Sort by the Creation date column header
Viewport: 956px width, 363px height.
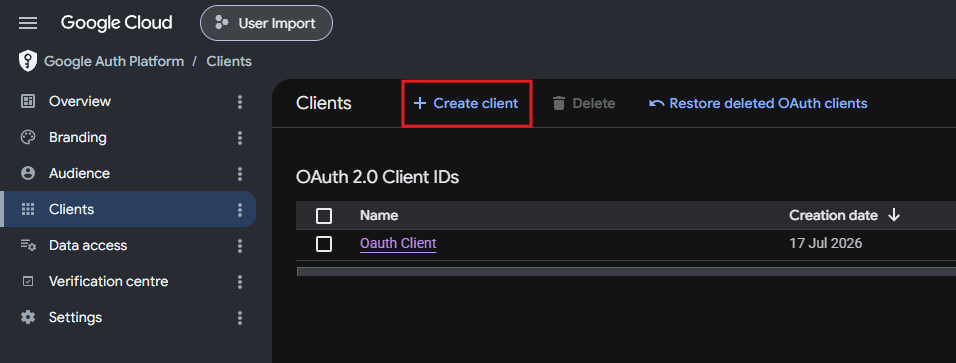pyautogui.click(x=833, y=215)
